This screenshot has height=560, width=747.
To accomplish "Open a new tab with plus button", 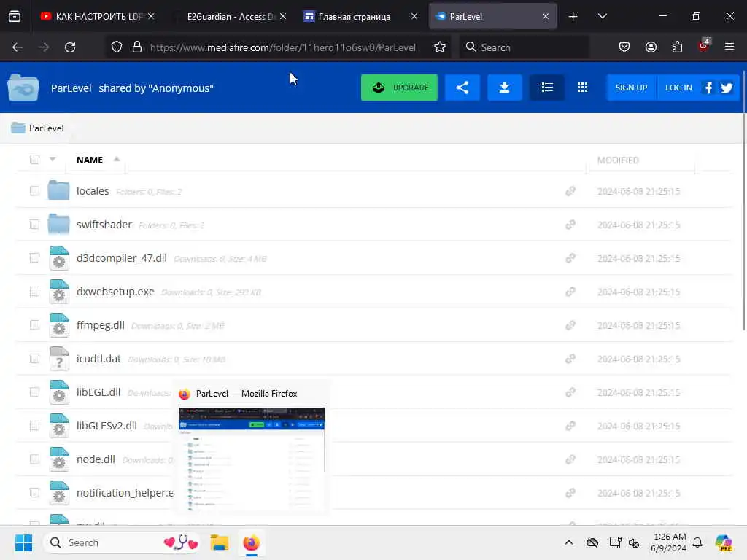I will point(573,17).
